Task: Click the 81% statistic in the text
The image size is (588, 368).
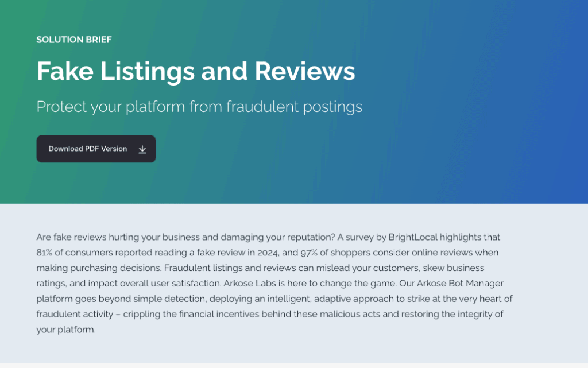Action: 45,252
